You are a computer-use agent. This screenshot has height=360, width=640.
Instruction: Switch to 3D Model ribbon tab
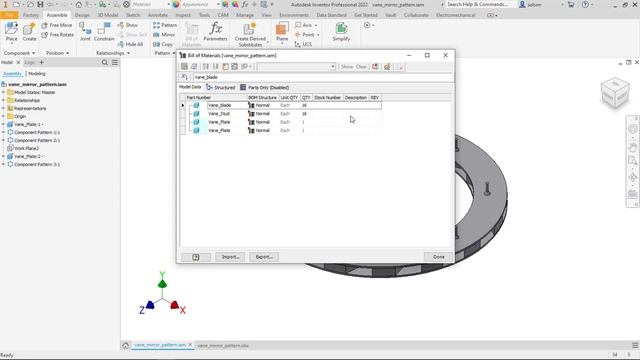(108, 15)
